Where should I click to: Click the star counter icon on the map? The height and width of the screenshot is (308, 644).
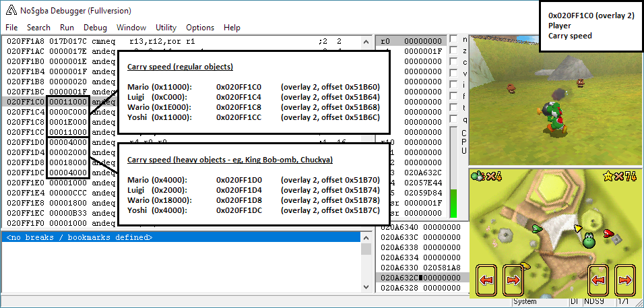608,177
